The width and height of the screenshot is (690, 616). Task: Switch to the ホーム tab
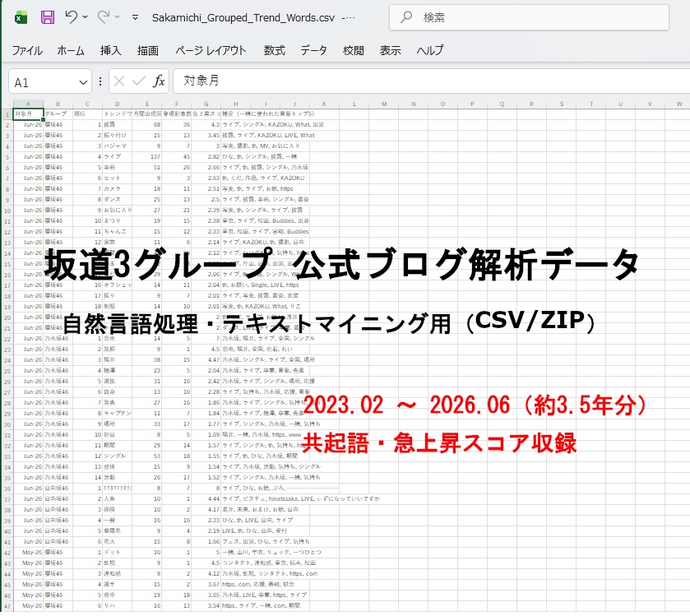(x=71, y=51)
